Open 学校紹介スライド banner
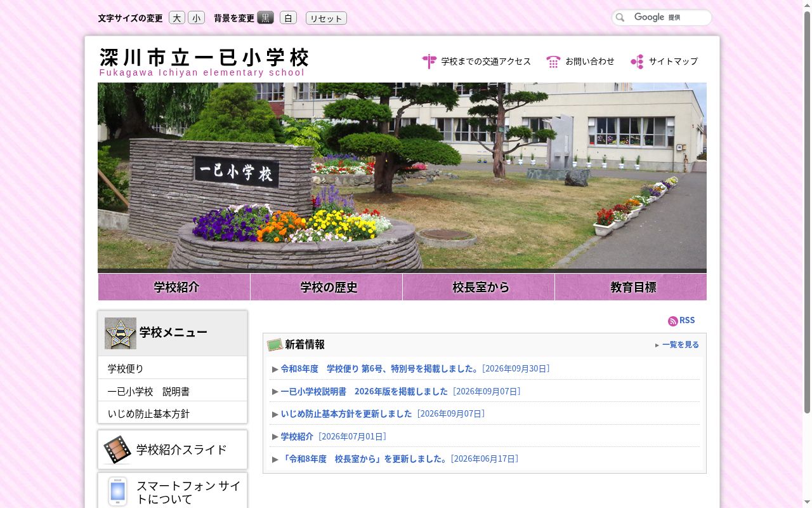Screen dimensions: 812x508 173,450
